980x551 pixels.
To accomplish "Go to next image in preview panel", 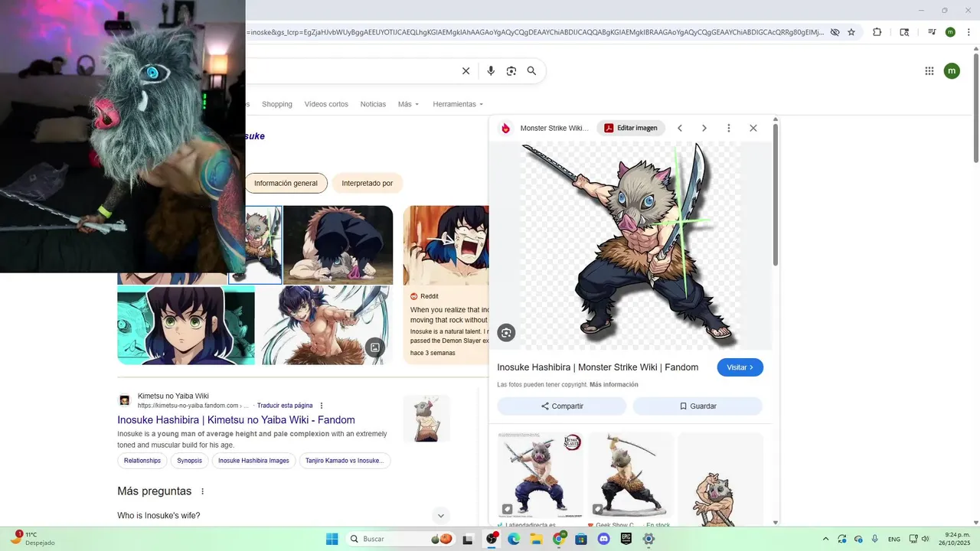I will [x=704, y=128].
